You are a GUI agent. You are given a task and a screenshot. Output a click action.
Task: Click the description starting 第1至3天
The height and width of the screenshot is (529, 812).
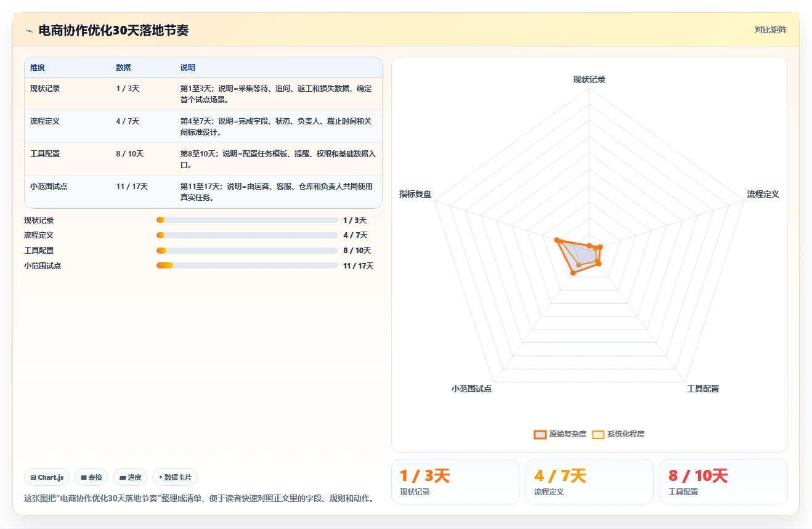pyautogui.click(x=276, y=94)
